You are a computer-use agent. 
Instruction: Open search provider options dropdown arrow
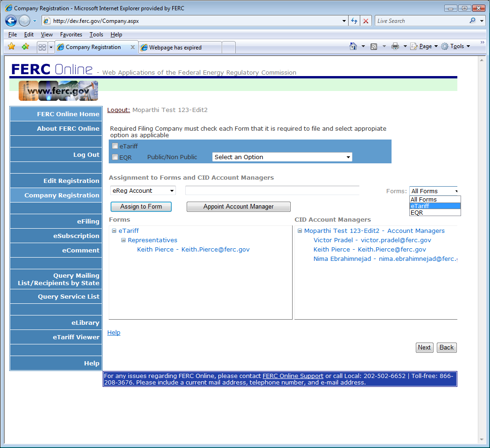click(x=482, y=21)
